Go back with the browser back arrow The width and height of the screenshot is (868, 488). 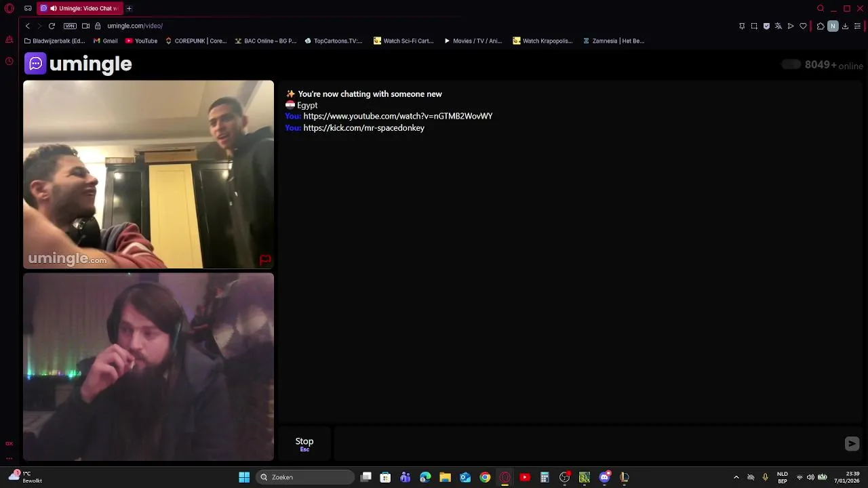[x=28, y=26]
